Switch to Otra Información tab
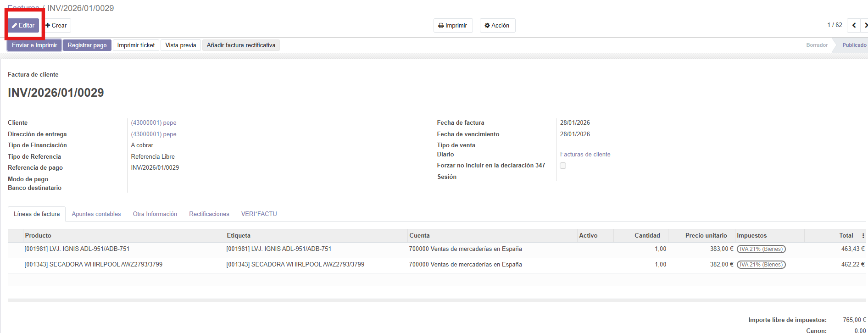Image resolution: width=868 pixels, height=333 pixels. click(155, 214)
